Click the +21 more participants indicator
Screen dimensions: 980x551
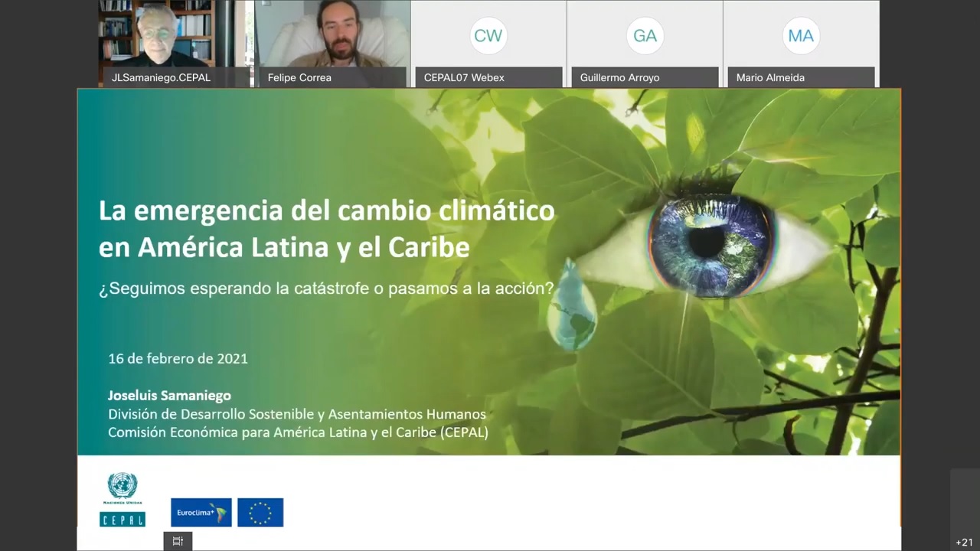[964, 542]
